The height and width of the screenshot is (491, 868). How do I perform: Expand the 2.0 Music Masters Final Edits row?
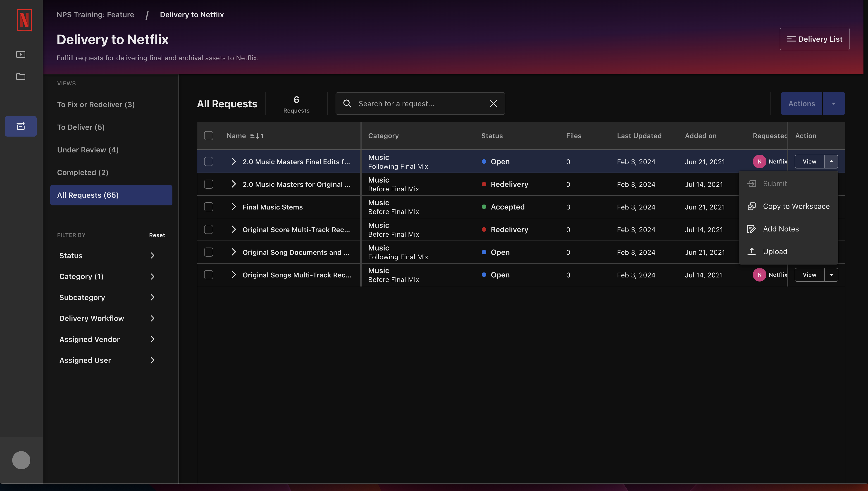coord(234,161)
